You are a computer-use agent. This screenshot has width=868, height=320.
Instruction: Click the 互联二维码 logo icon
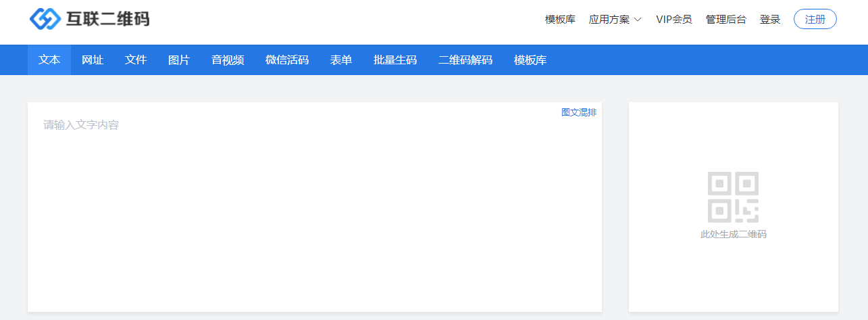point(45,19)
